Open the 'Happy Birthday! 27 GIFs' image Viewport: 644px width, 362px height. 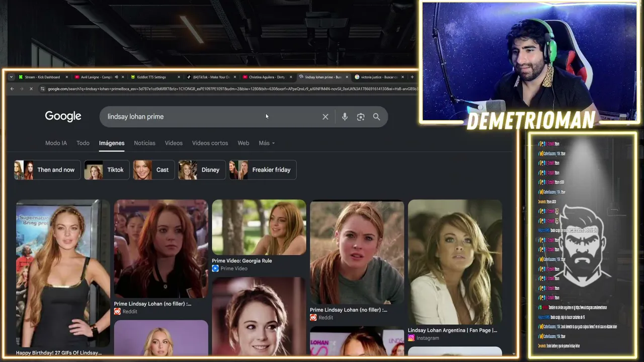point(63,274)
